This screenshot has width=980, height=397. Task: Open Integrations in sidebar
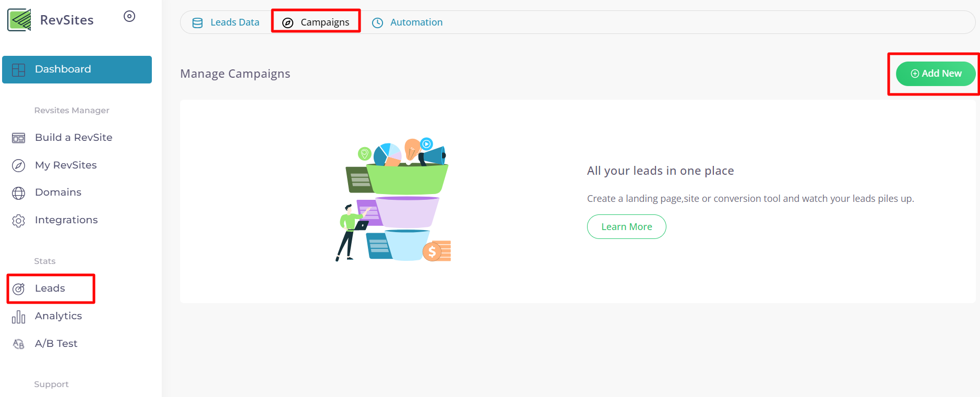tap(66, 220)
